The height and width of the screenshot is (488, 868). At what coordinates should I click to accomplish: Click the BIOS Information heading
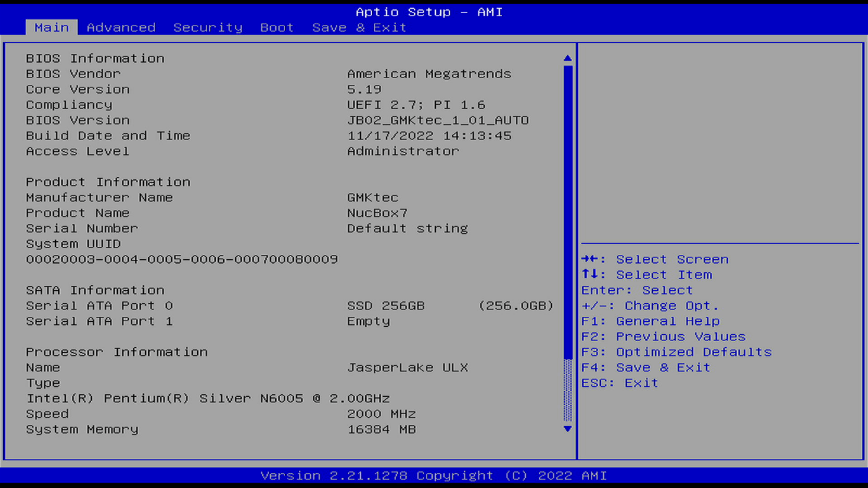click(x=95, y=58)
